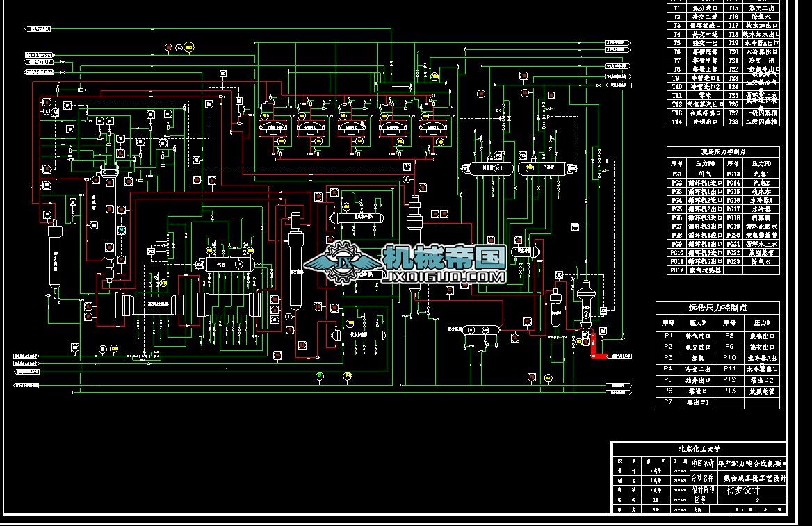Click the PG1 cell

point(677,174)
